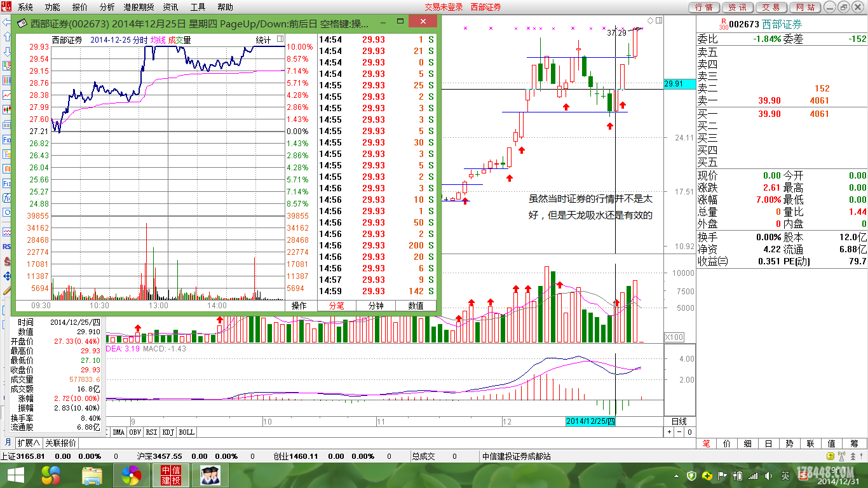Select the 细 tab in quote panel
This screenshot has width=868, height=488.
tap(749, 444)
